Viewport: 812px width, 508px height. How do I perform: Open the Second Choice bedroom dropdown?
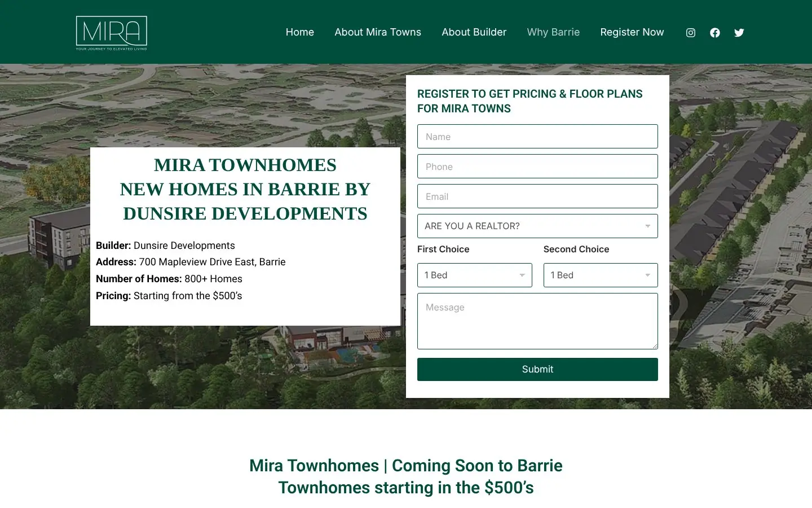601,275
